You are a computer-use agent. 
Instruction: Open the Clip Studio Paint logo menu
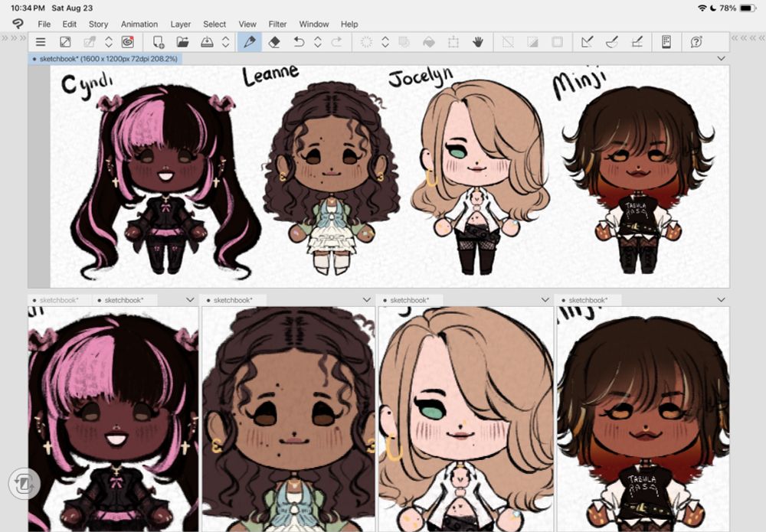[18, 24]
